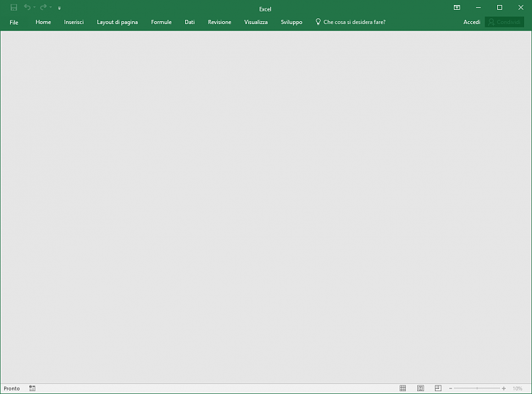
Task: Switch to the Revisione tab
Action: 219,22
